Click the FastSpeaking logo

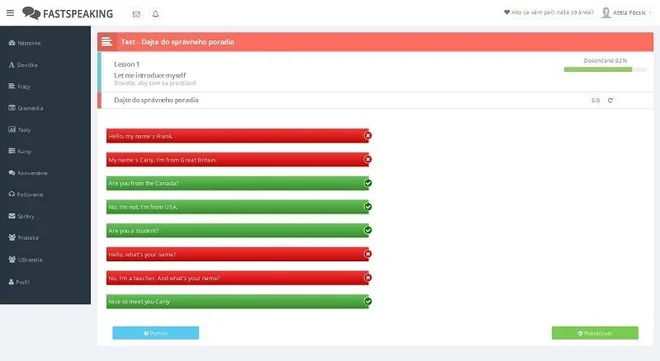67,13
